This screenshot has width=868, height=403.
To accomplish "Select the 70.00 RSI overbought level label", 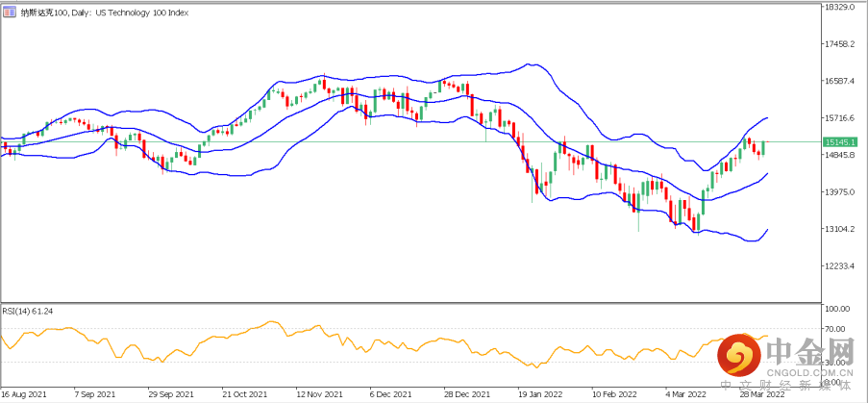I will [x=834, y=330].
